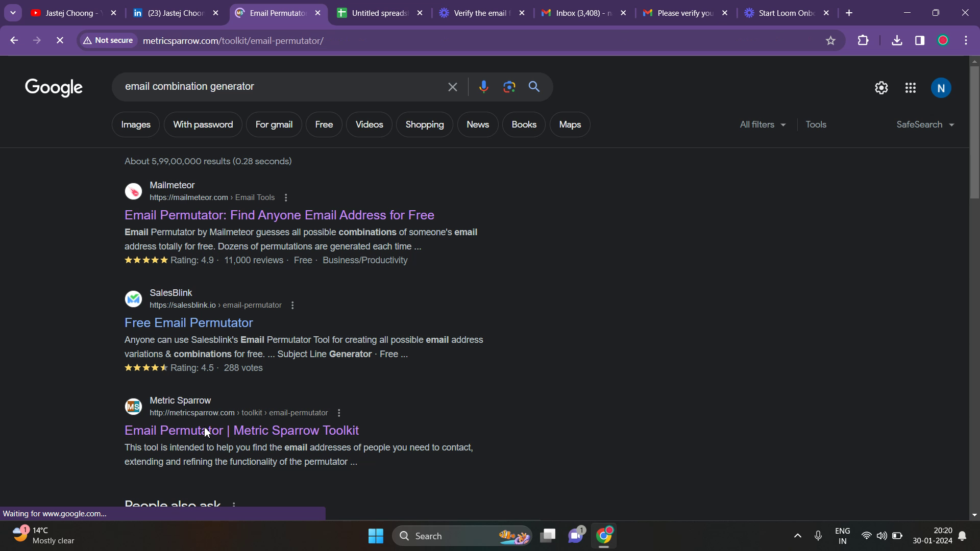The width and height of the screenshot is (980, 551).
Task: Open the Chrome three-dot menu
Action: click(x=966, y=40)
